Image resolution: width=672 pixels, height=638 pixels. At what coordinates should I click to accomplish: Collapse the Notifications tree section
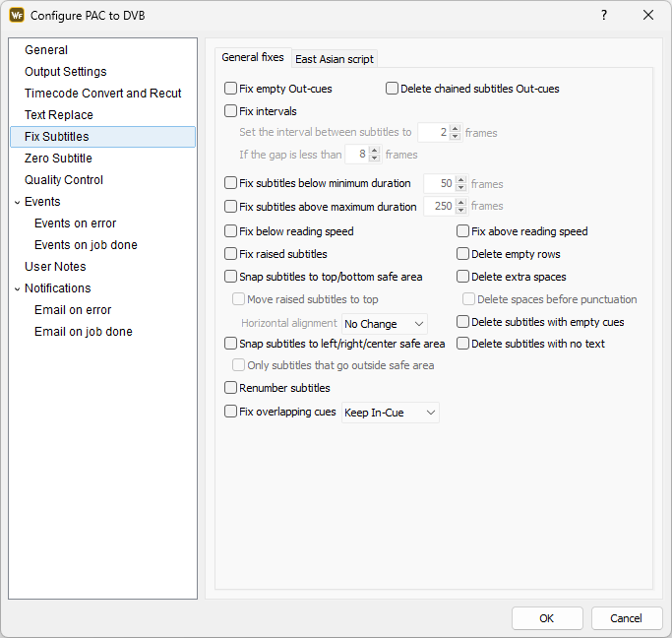point(17,288)
